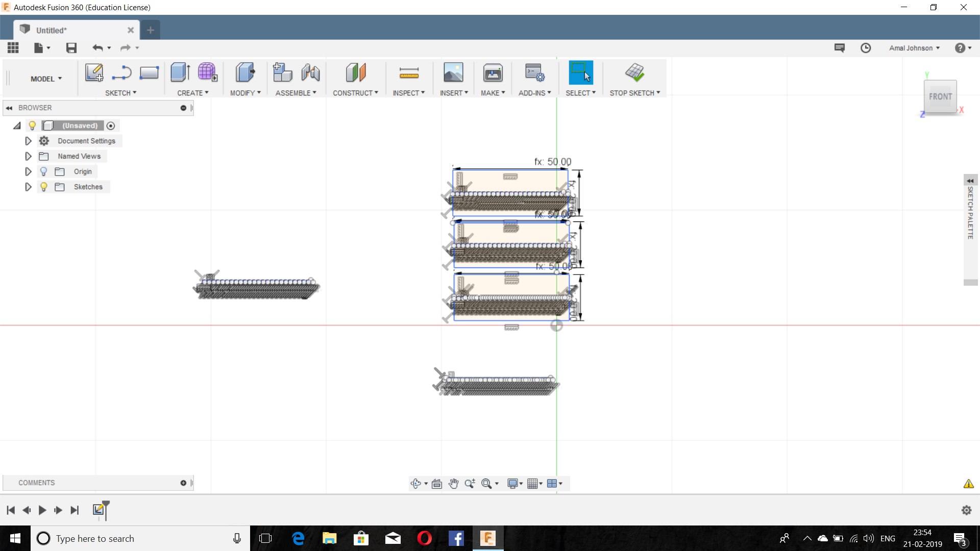Image resolution: width=980 pixels, height=551 pixels.
Task: Expand the Document Settings node
Action: coord(29,141)
